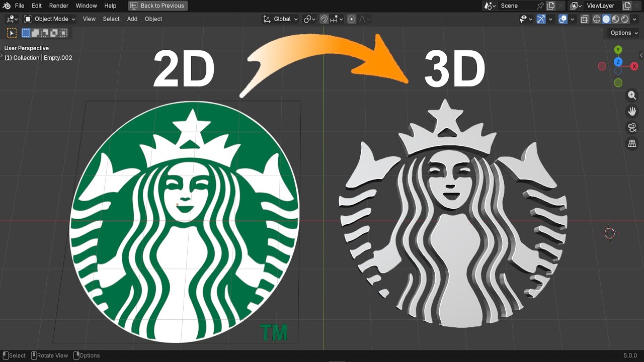Switch to material preview shading
644x362 pixels.
tap(616, 19)
